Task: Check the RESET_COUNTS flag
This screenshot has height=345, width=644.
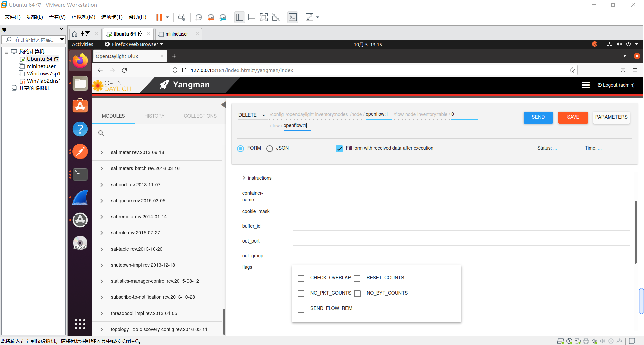Action: pyautogui.click(x=357, y=278)
